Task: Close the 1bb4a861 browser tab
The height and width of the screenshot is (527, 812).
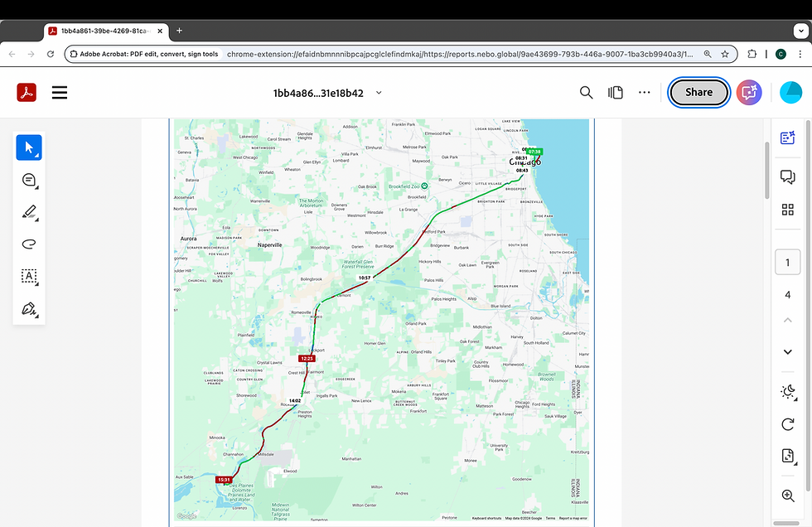Action: (160, 31)
